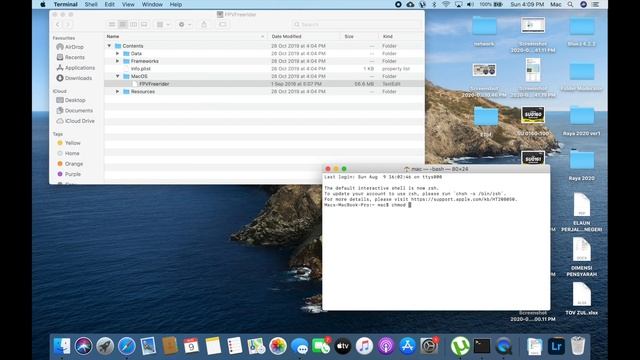Click Terminal icon in the dock
This screenshot has width=640, height=360.
[x=482, y=346]
